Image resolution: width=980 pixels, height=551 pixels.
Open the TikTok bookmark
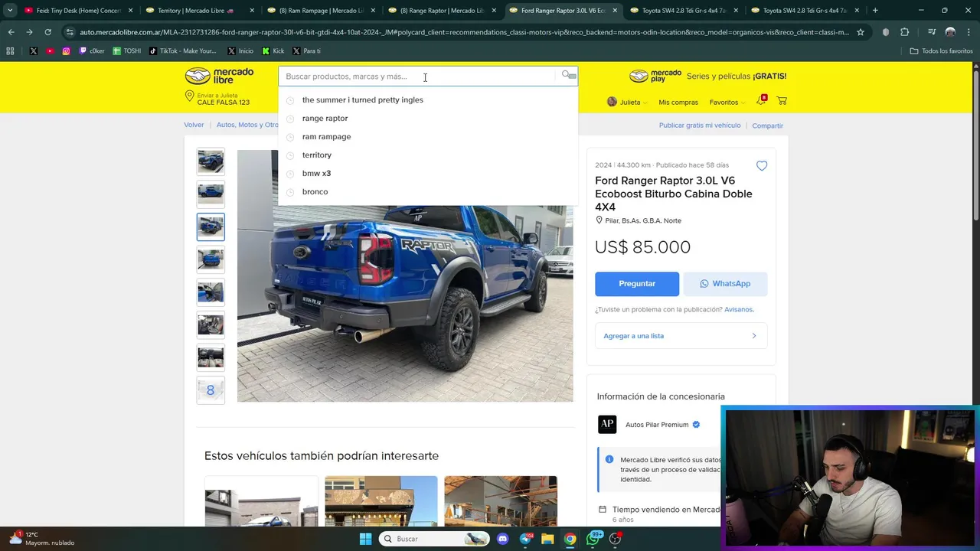(183, 51)
